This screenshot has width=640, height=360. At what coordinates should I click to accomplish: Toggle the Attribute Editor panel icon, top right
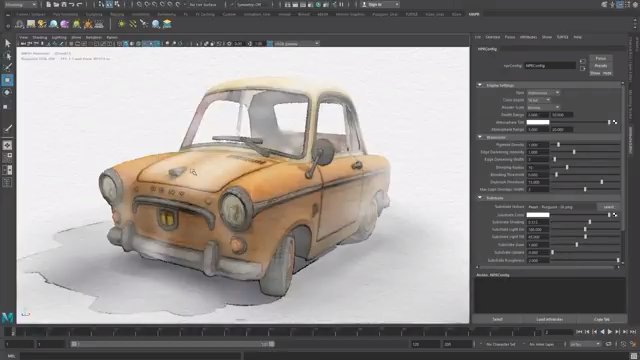620,4
